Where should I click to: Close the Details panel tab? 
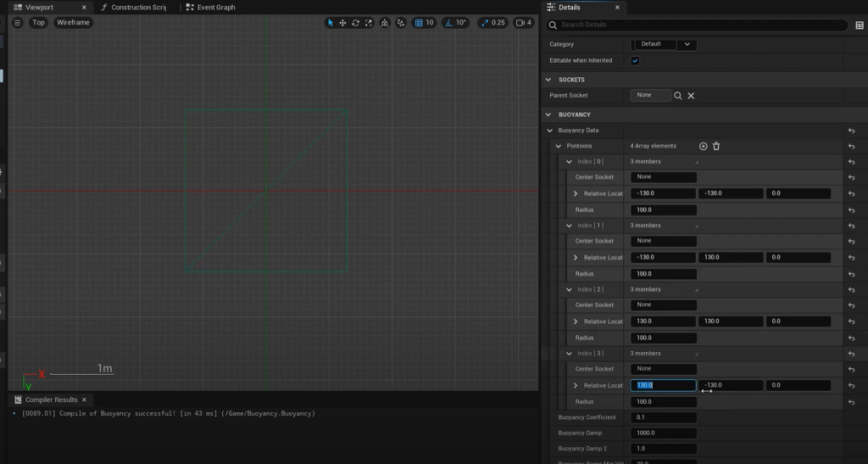tap(617, 7)
